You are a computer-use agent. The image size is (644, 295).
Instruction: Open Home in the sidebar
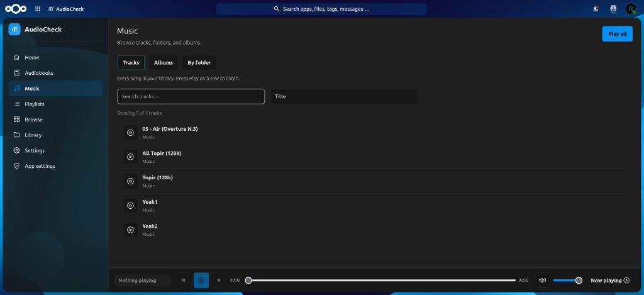point(55,57)
